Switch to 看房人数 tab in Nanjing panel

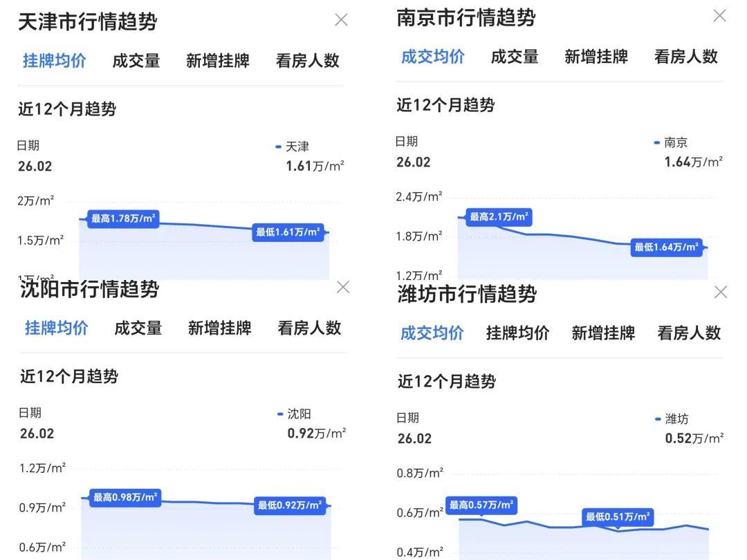pos(685,57)
